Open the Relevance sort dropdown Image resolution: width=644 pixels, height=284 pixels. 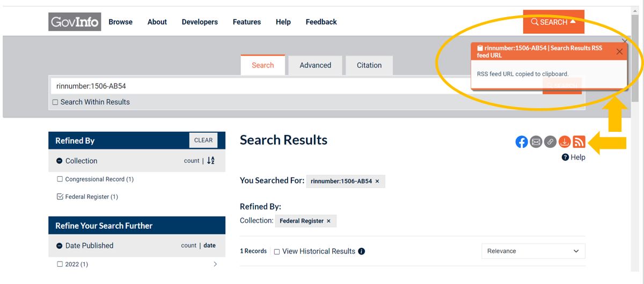(533, 251)
